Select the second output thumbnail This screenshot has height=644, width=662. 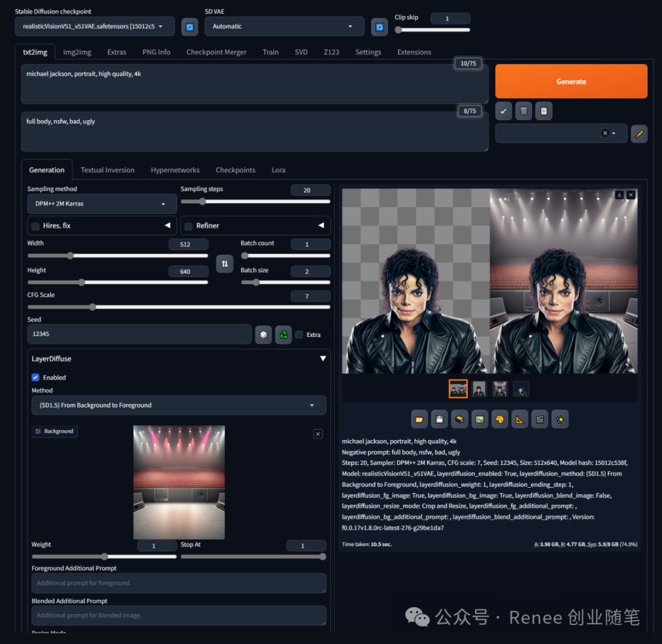coord(479,388)
